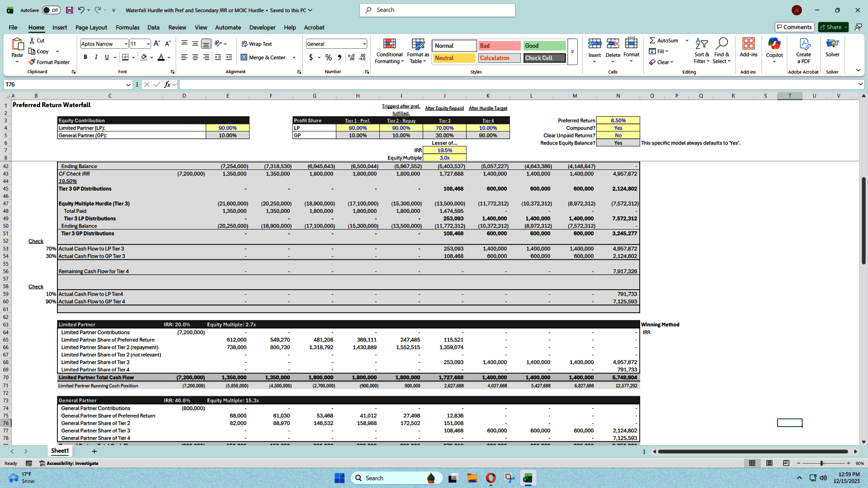Screen dimensions: 868x488
Task: Launch Solver from the ribbon
Action: [x=832, y=50]
